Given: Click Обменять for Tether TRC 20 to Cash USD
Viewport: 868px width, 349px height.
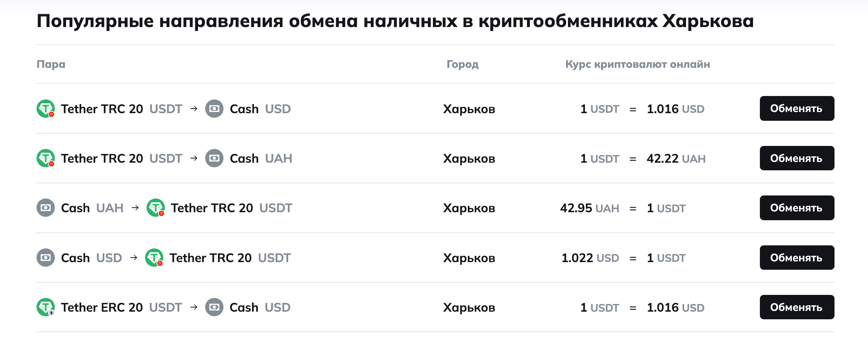Looking at the screenshot, I should 797,108.
